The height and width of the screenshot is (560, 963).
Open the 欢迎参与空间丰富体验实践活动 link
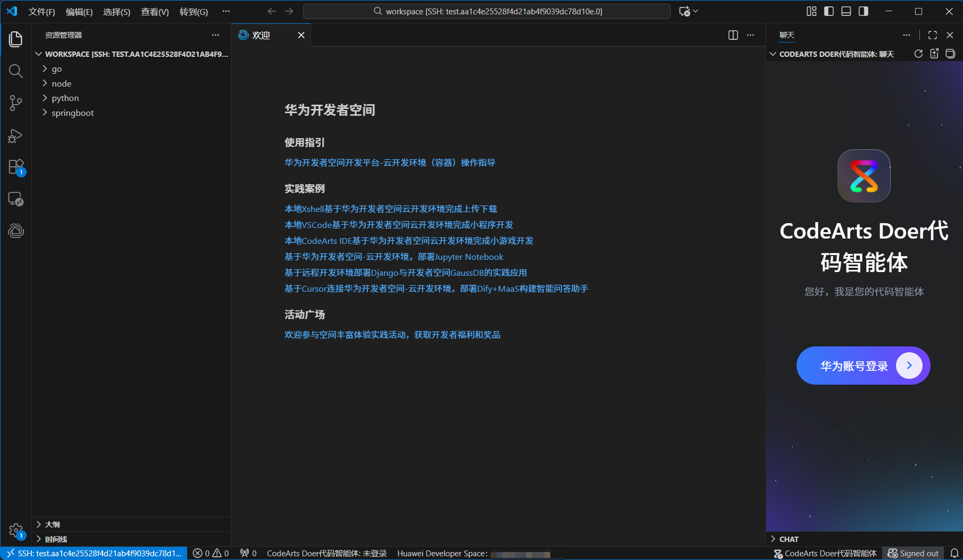pos(392,335)
